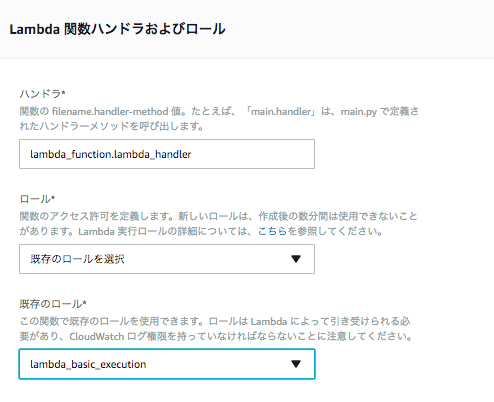Click the ハンドラ* field label
This screenshot has width=494, height=402.
coord(42,94)
